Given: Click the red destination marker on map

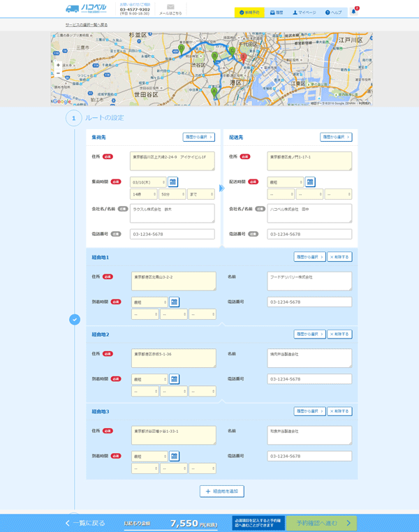Looking at the screenshot, I should [x=243, y=57].
